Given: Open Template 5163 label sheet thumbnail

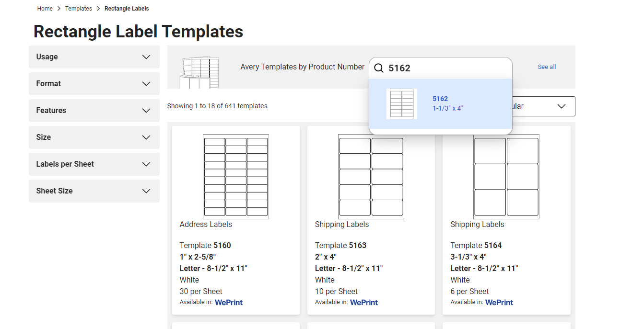Looking at the screenshot, I should point(371,177).
